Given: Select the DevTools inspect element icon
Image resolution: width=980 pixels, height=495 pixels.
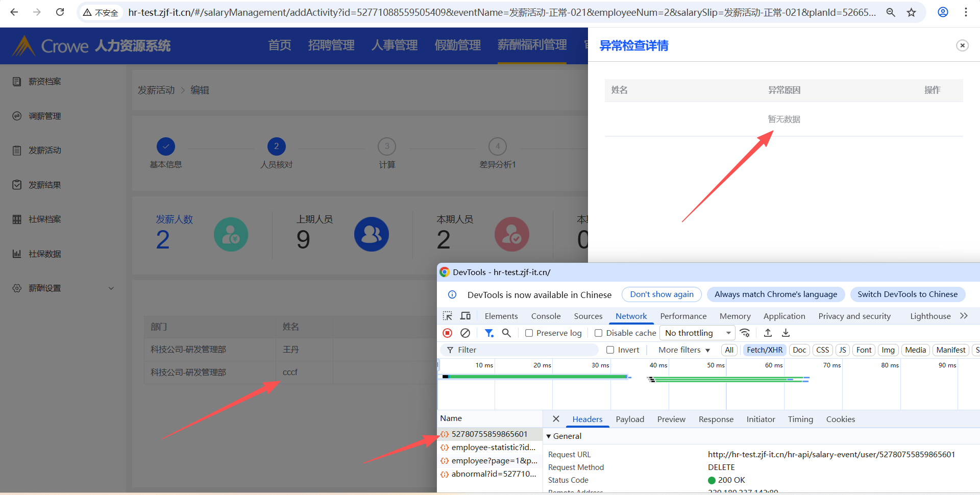Looking at the screenshot, I should click(448, 316).
